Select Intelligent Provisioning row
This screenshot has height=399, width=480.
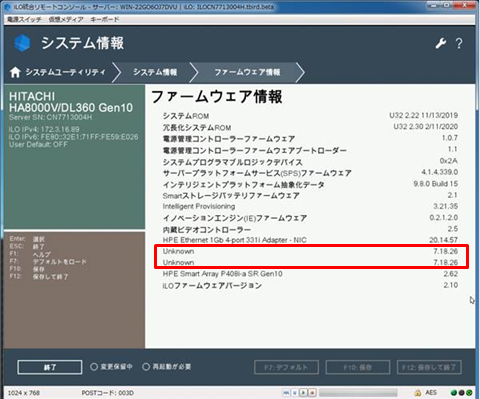[x=310, y=206]
